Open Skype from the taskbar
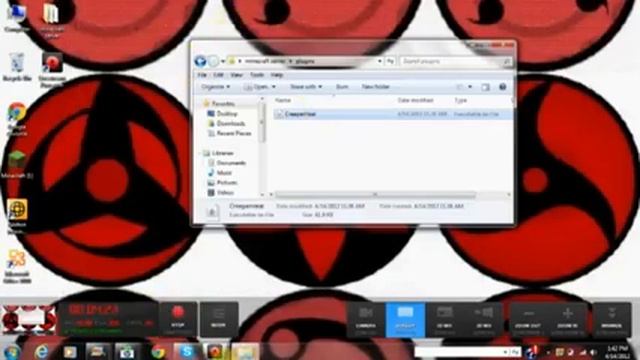The height and width of the screenshot is (360, 640). [x=187, y=352]
